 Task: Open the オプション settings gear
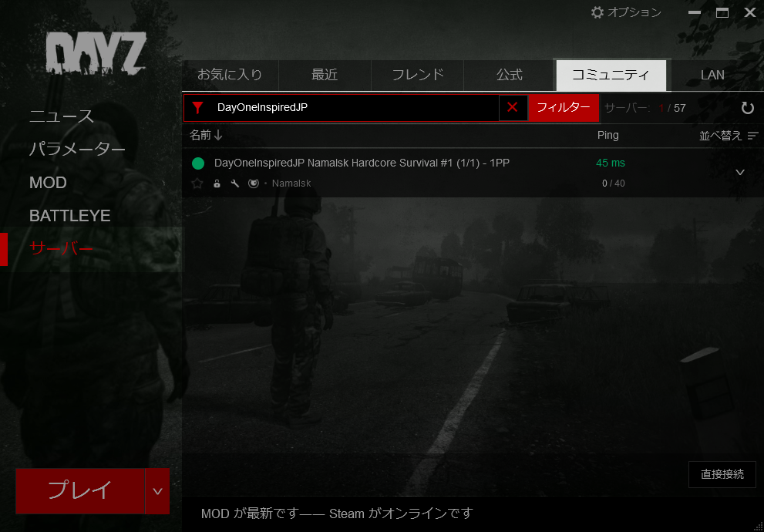click(626, 12)
